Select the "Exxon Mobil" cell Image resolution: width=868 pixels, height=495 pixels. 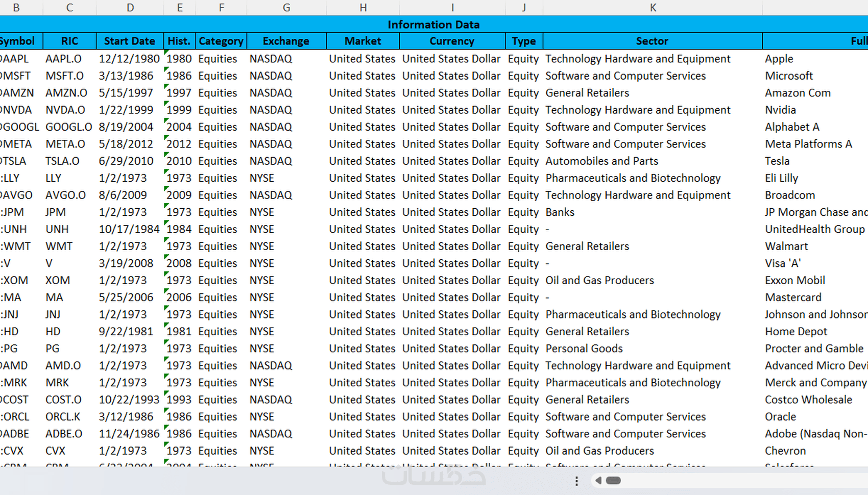[815, 280]
